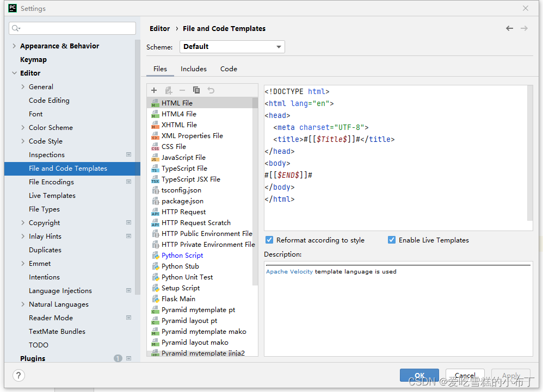Expand Appearance & Behavior section
Image resolution: width=543 pixels, height=392 pixels.
click(14, 46)
